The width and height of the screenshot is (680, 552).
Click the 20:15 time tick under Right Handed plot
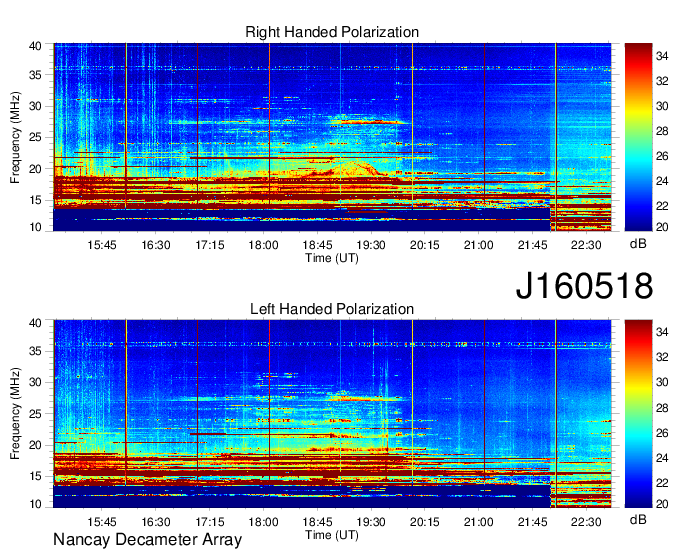click(425, 245)
